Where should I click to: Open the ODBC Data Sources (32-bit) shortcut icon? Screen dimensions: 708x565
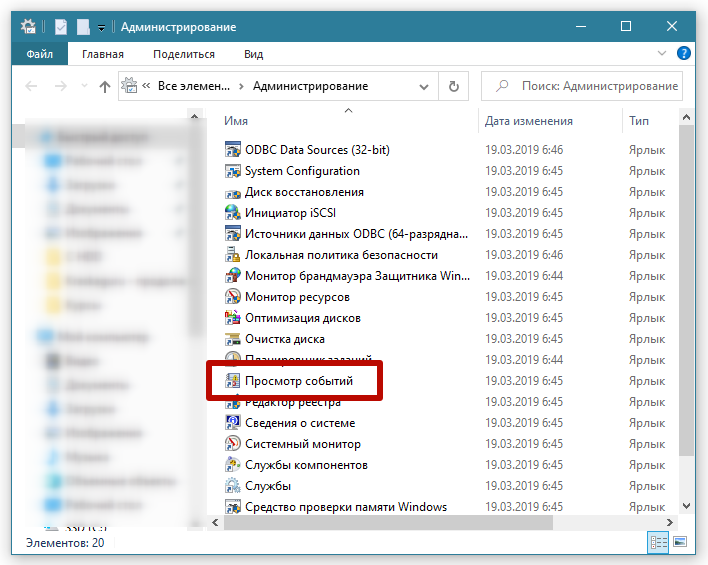[x=233, y=150]
